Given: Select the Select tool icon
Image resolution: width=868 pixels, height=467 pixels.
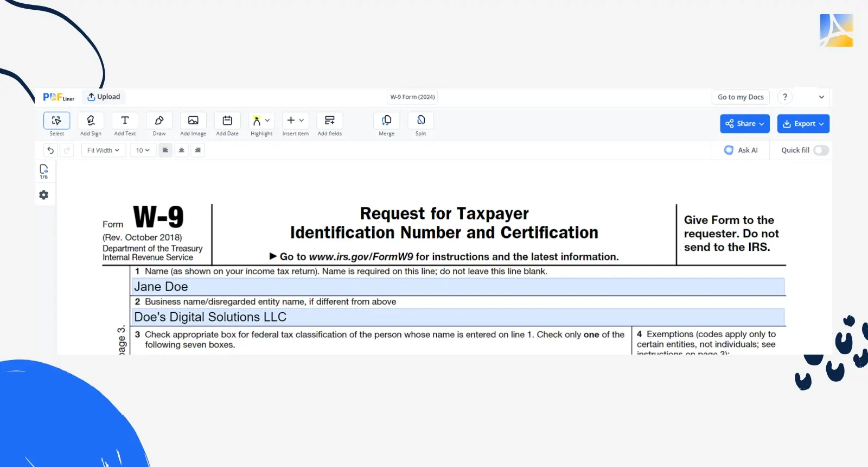Looking at the screenshot, I should [56, 121].
